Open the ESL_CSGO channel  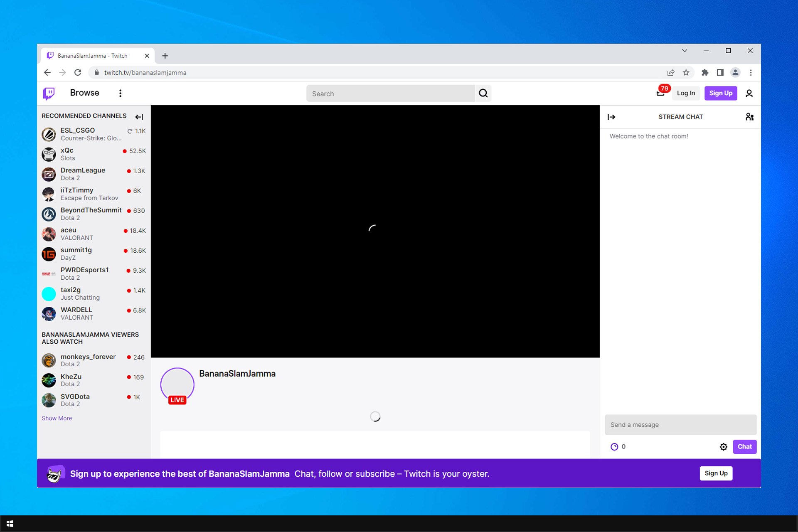pos(94,134)
